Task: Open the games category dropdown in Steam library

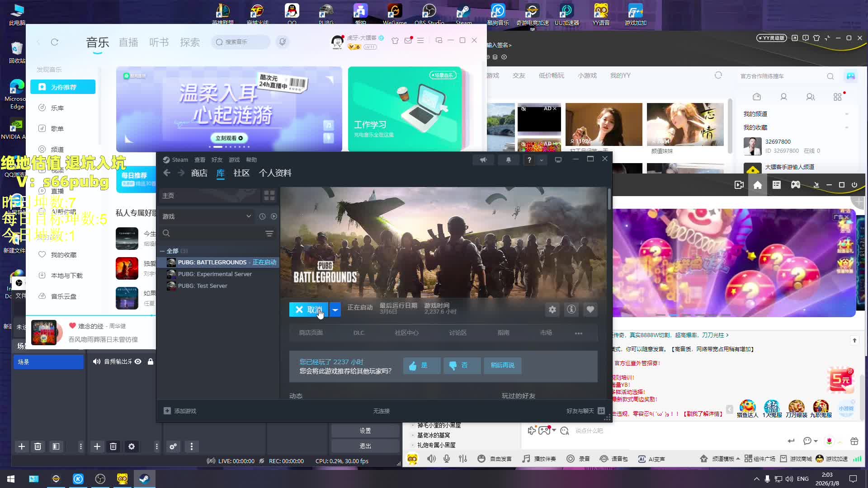Action: [x=249, y=216]
